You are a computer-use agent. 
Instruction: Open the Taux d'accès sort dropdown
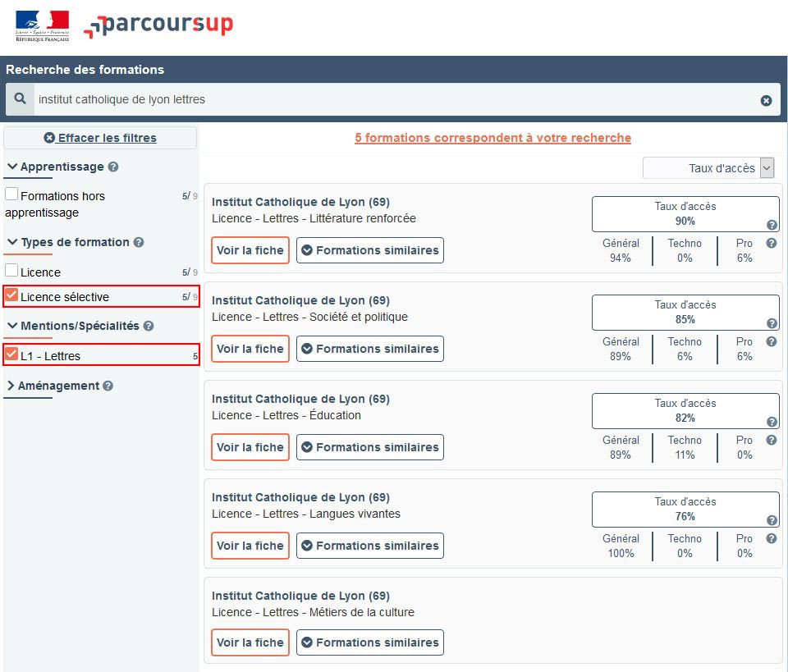[x=708, y=168]
